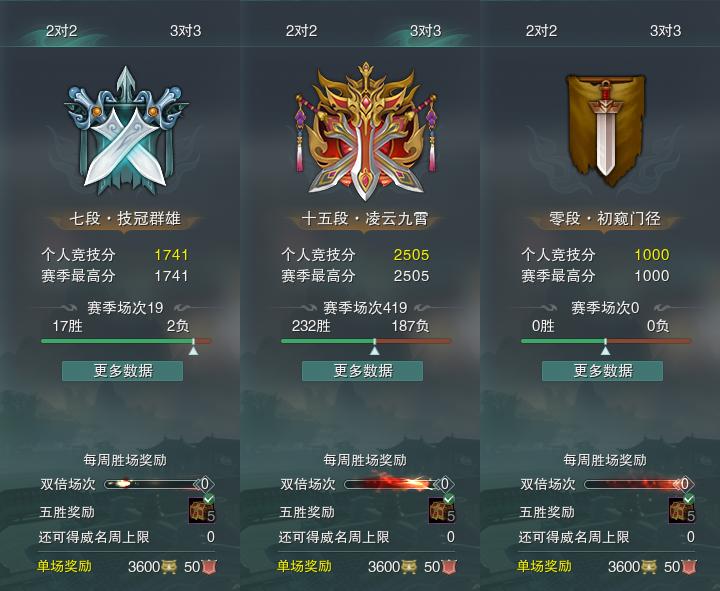This screenshot has height=591, width=720.
Task: Switch to 3对3 tab in middle panel
Action: click(426, 31)
